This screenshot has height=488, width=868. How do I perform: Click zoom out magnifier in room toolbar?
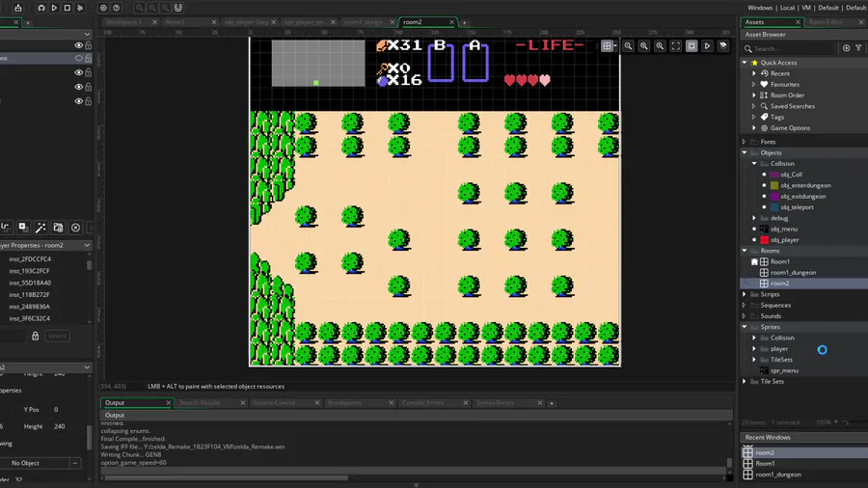pos(628,46)
